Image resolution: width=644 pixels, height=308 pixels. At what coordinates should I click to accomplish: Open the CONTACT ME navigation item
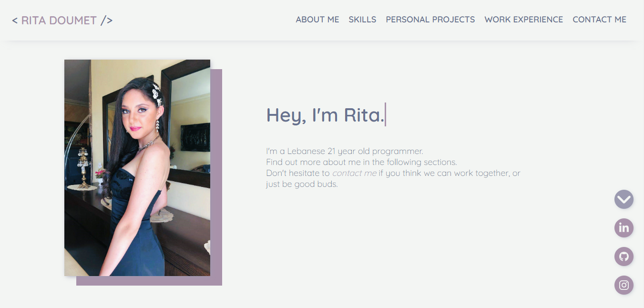[599, 20]
